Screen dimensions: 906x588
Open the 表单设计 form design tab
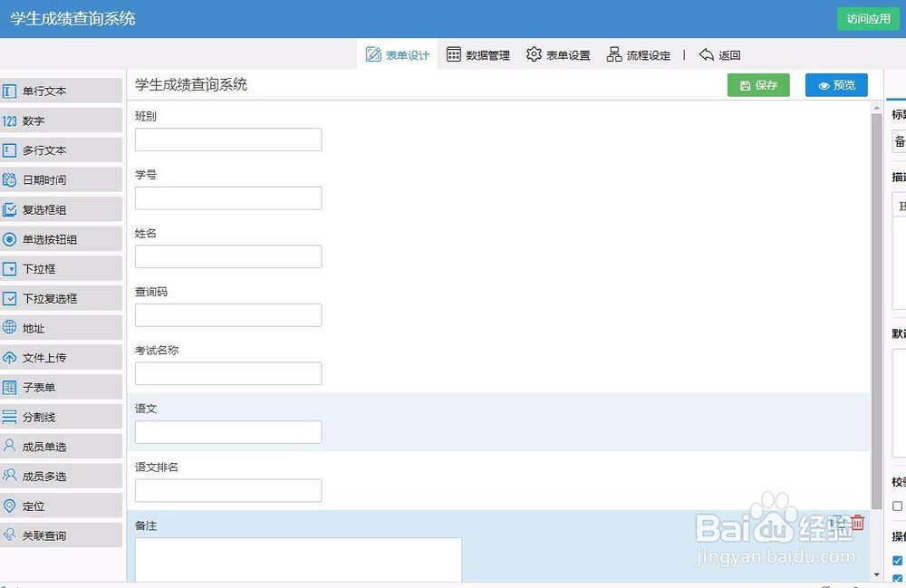pos(398,55)
